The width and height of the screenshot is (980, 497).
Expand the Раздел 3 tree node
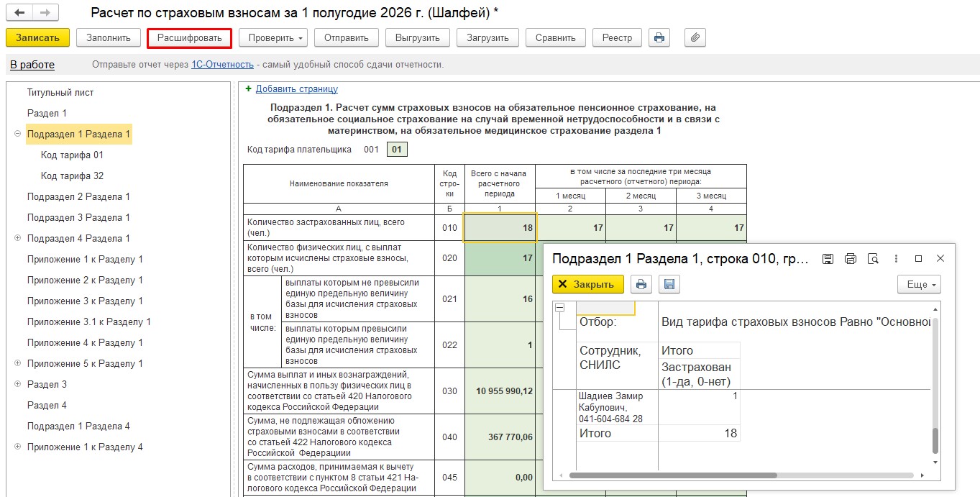(17, 384)
